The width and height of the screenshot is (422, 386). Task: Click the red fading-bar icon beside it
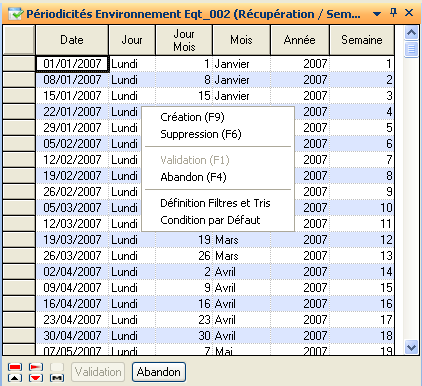tap(36, 367)
